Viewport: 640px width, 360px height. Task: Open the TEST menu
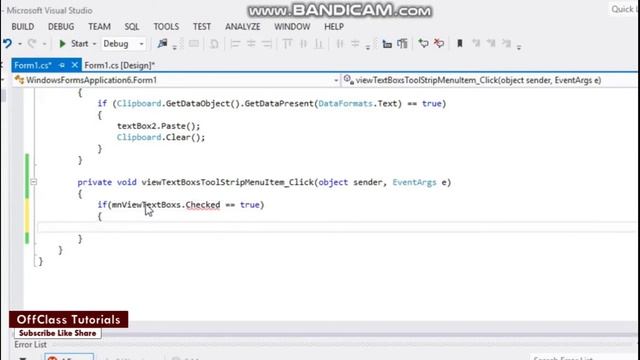pos(202,27)
